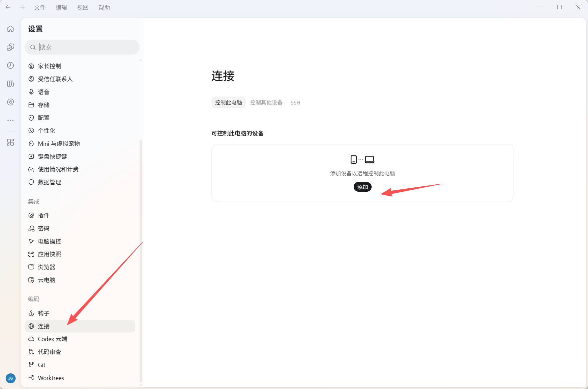Open 编辑 menu
Image resolution: width=588 pixels, height=389 pixels.
(61, 7)
